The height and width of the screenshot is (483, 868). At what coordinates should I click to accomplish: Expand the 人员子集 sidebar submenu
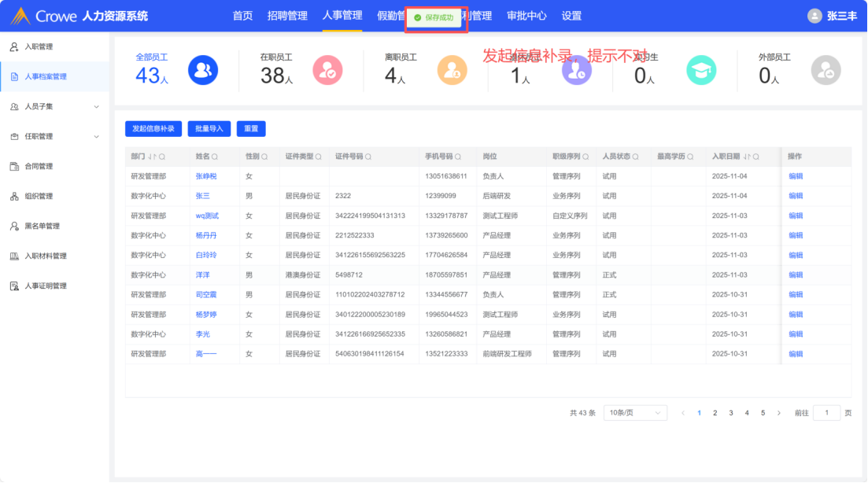click(97, 106)
